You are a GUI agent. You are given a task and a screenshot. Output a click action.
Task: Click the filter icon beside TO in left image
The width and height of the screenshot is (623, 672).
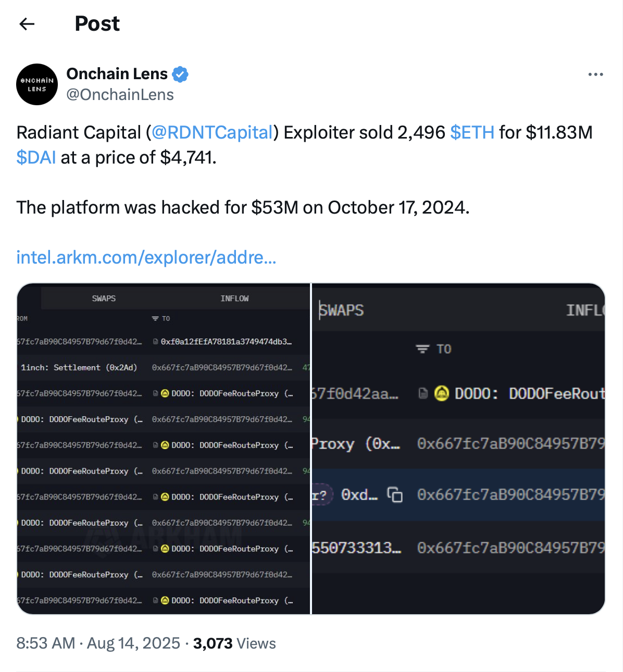pos(155,318)
